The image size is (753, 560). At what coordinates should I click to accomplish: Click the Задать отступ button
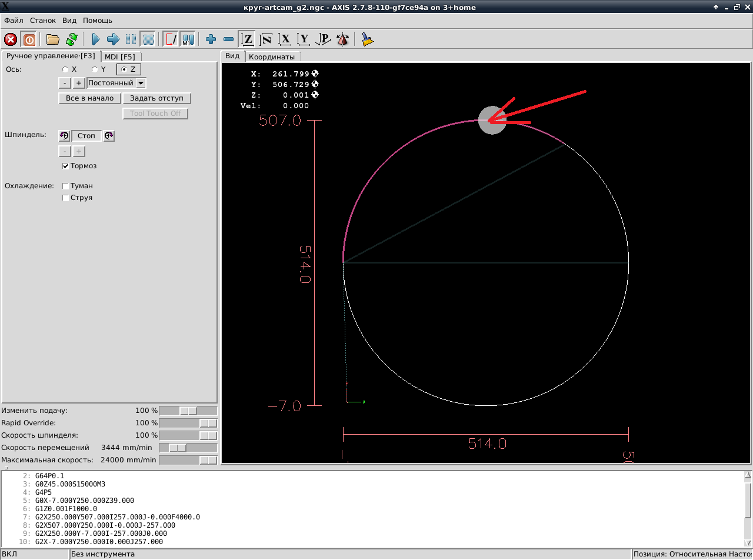(156, 98)
